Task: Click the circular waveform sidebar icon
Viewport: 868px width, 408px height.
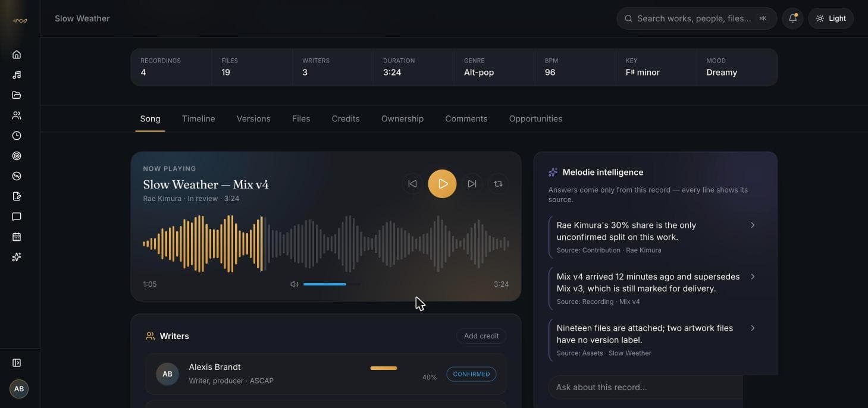Action: [x=17, y=176]
